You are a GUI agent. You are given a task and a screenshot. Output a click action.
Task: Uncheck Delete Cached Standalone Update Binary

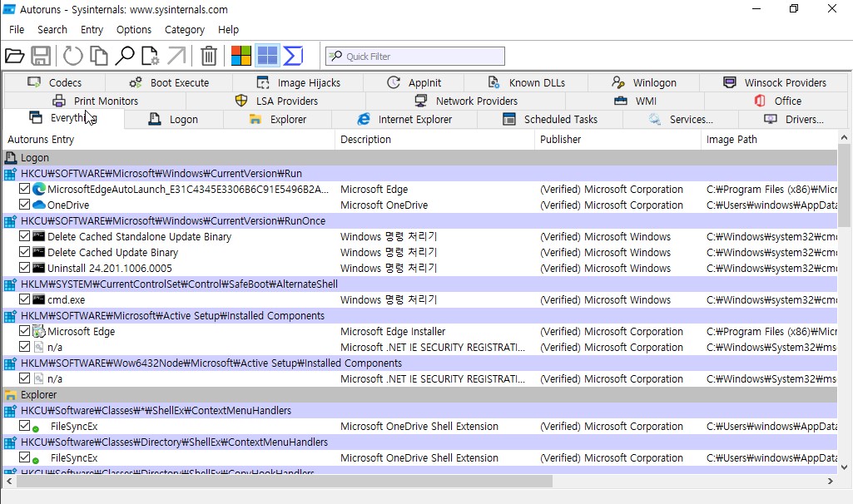click(24, 236)
